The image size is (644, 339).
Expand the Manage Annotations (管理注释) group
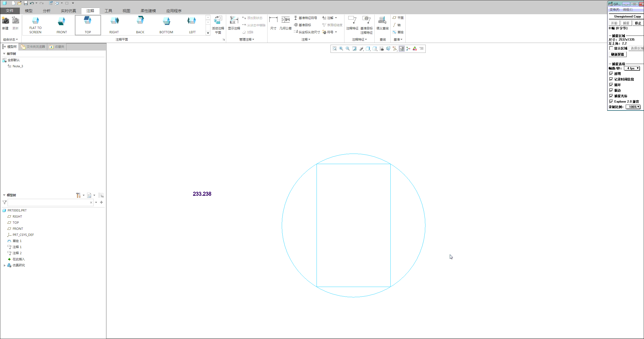coord(247,39)
